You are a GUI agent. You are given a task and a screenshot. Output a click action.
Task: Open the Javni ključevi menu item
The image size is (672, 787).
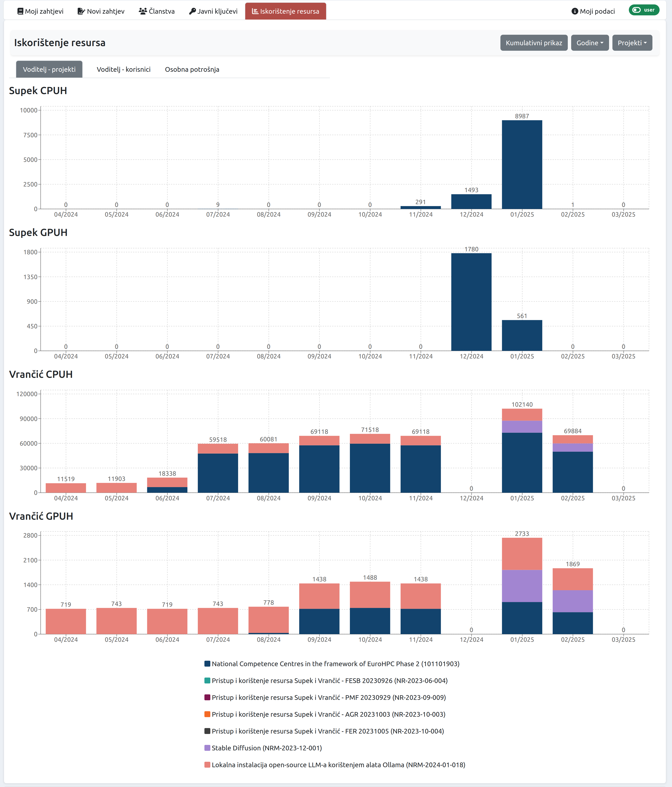213,11
